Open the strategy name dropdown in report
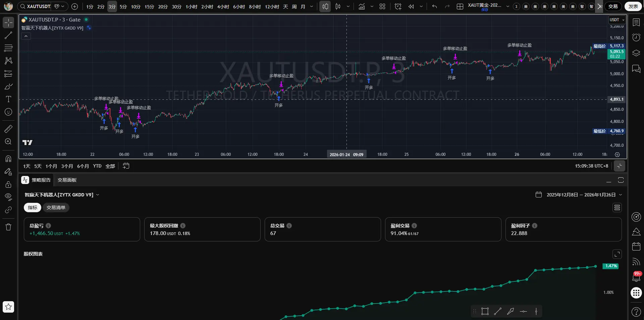644x320 pixels. [62, 195]
